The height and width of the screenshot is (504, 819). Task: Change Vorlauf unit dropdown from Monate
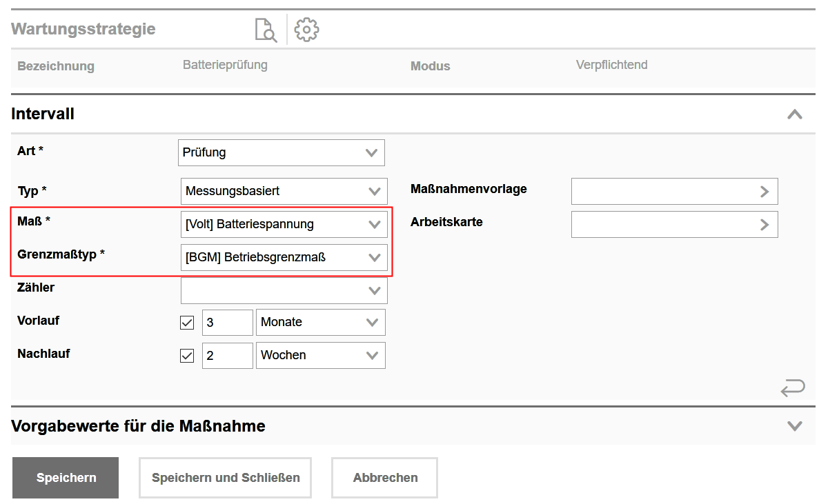[x=320, y=323]
